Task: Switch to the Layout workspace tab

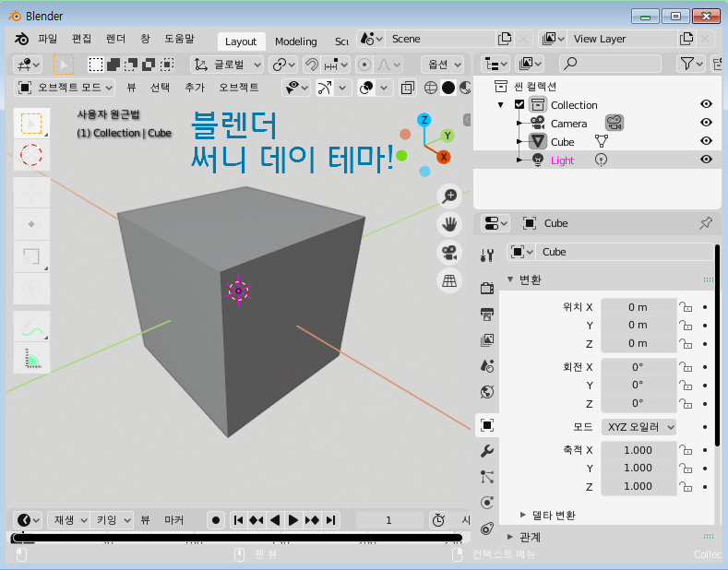Action: 241,42
